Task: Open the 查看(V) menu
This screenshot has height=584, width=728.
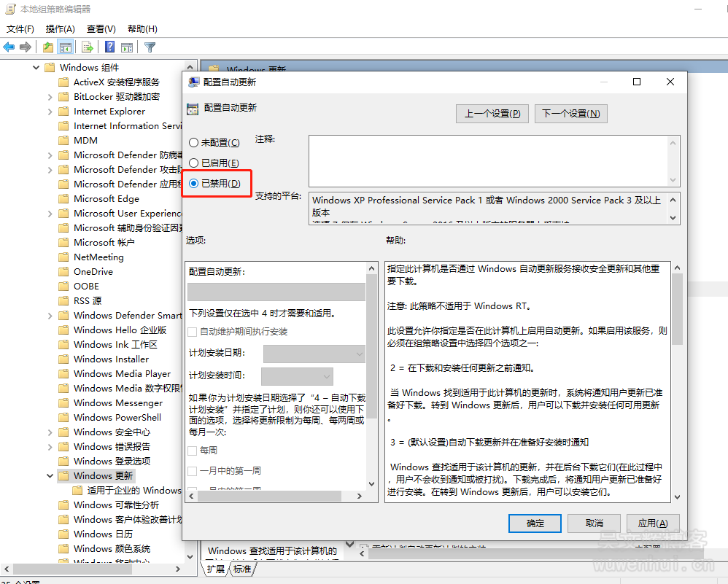Action: (x=101, y=29)
